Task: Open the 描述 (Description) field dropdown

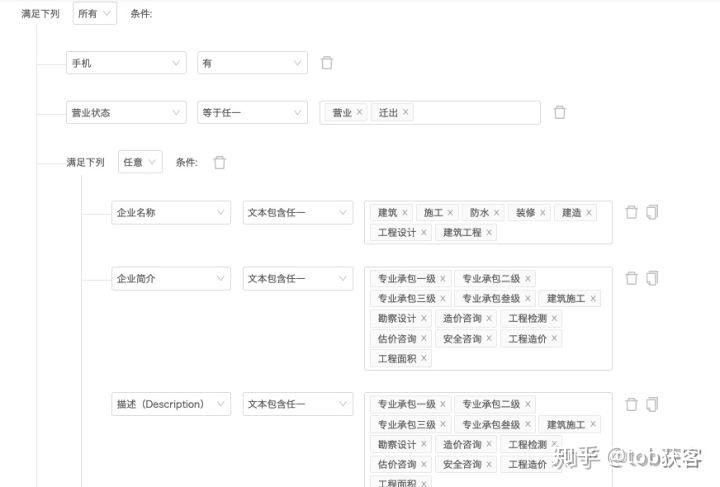Action: point(171,404)
